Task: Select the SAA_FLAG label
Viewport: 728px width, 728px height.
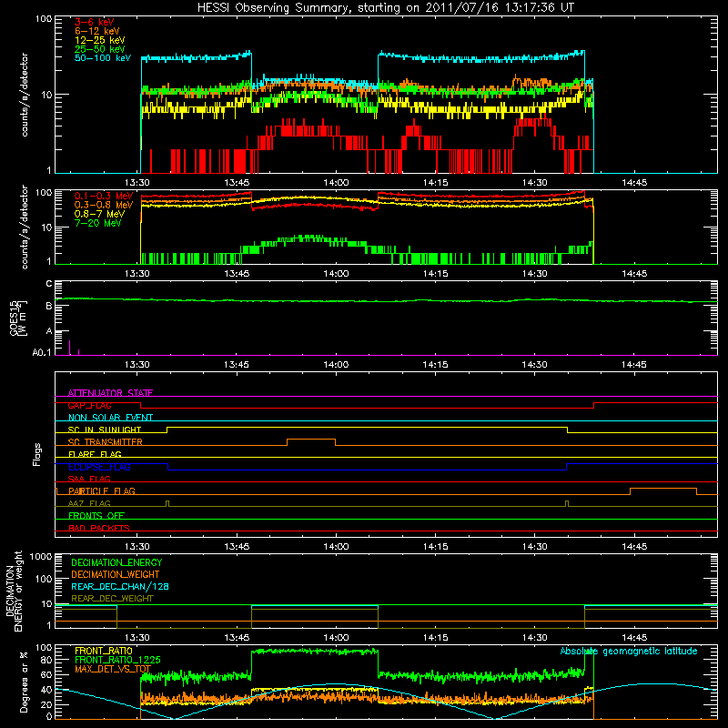Action: (89, 479)
